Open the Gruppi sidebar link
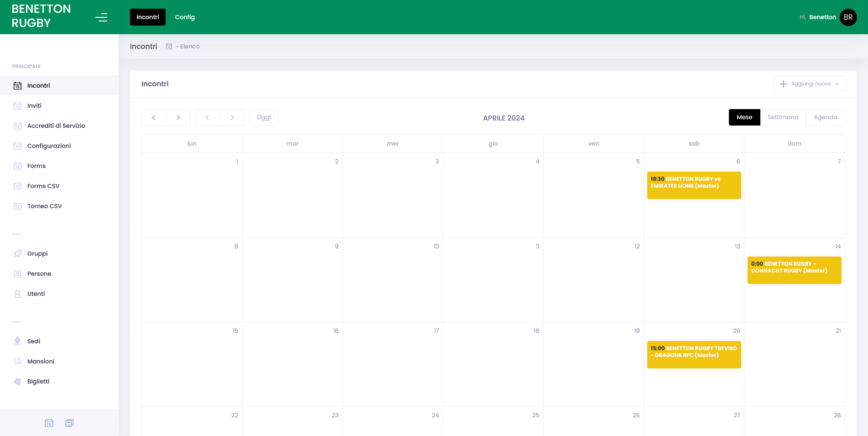The height and width of the screenshot is (436, 868). 59,253
